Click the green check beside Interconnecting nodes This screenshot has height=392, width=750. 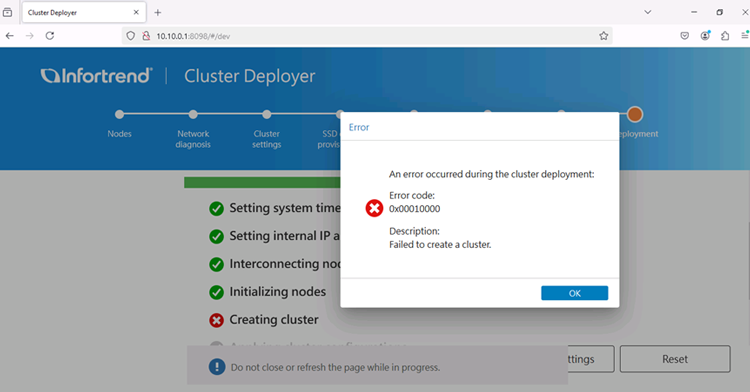216,264
